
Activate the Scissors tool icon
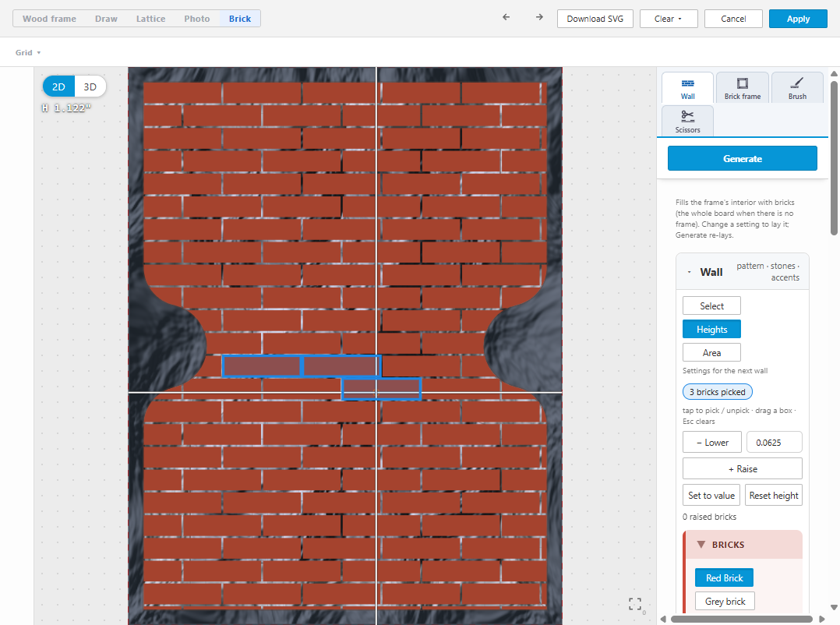coord(687,116)
